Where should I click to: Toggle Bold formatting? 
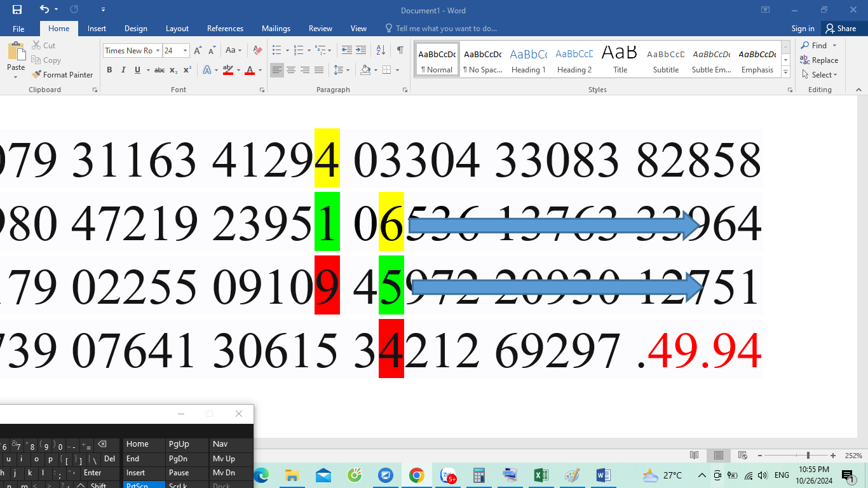109,70
